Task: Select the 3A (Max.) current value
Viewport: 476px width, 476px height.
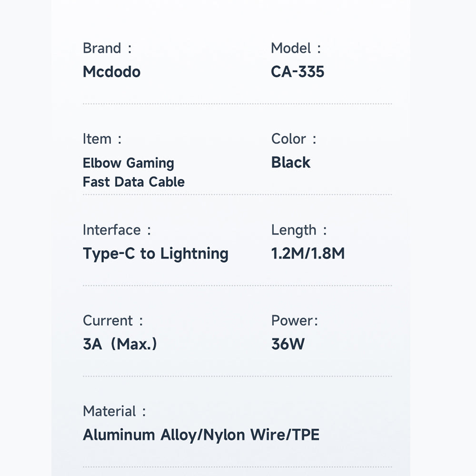Action: 120,344
